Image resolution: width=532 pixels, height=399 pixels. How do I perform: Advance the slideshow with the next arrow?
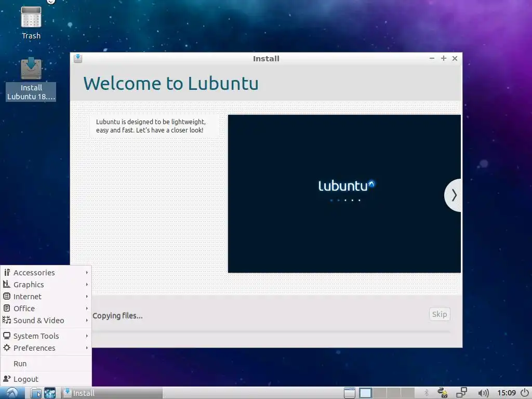click(x=453, y=195)
